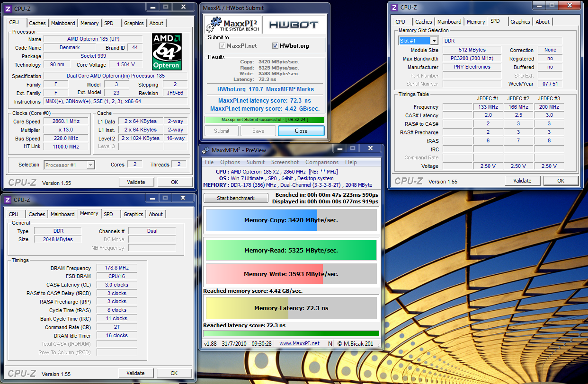Click the MaxxMEM² PreView title bar icon

click(205, 150)
